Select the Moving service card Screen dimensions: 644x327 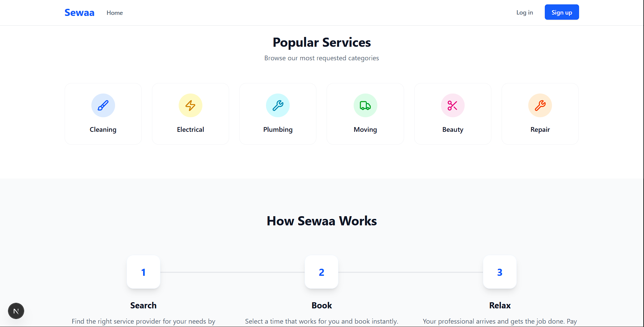[x=365, y=114]
